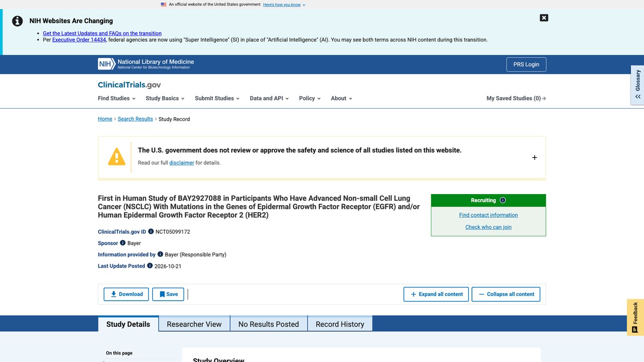This screenshot has height=362, width=644.
Task: Open the Glossary side panel
Action: (637, 84)
